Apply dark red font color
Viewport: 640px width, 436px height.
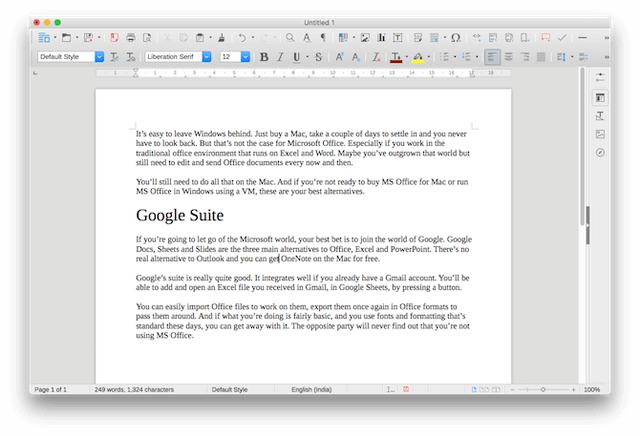coord(396,57)
